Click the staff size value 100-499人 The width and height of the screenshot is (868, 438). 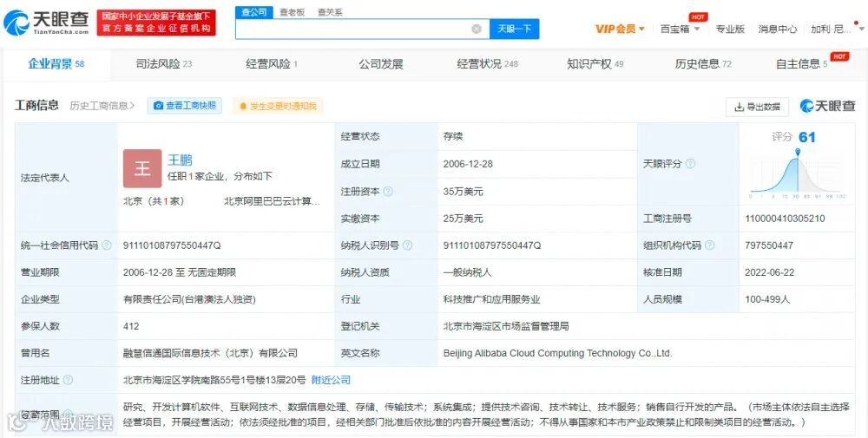pyautogui.click(x=767, y=299)
